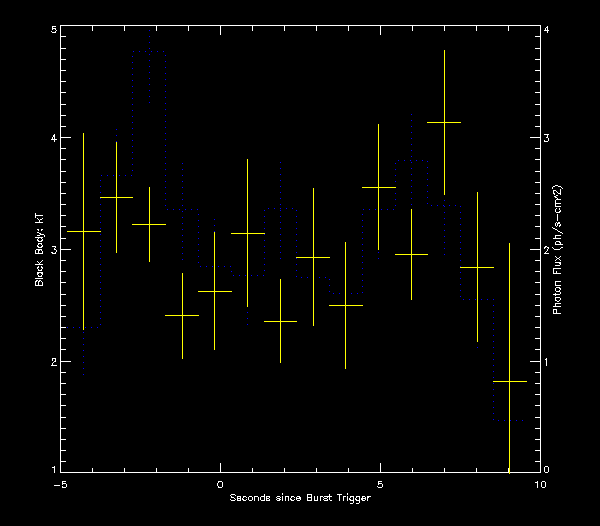Click the x-axis tick label "10"

pyautogui.click(x=540, y=483)
